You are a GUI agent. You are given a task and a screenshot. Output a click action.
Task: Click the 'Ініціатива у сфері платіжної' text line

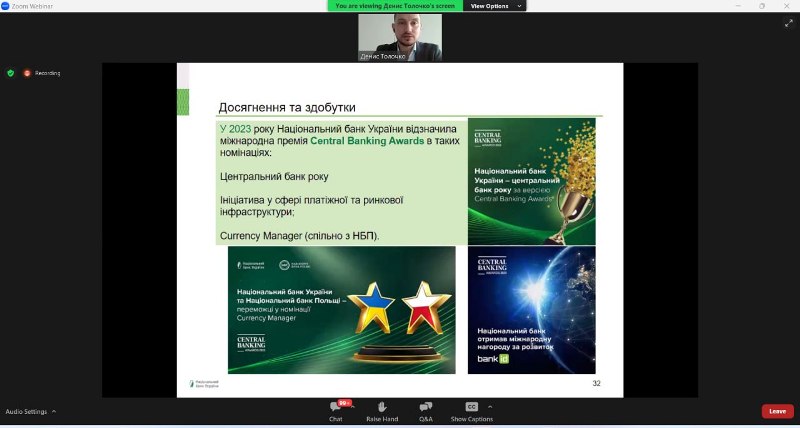312,200
